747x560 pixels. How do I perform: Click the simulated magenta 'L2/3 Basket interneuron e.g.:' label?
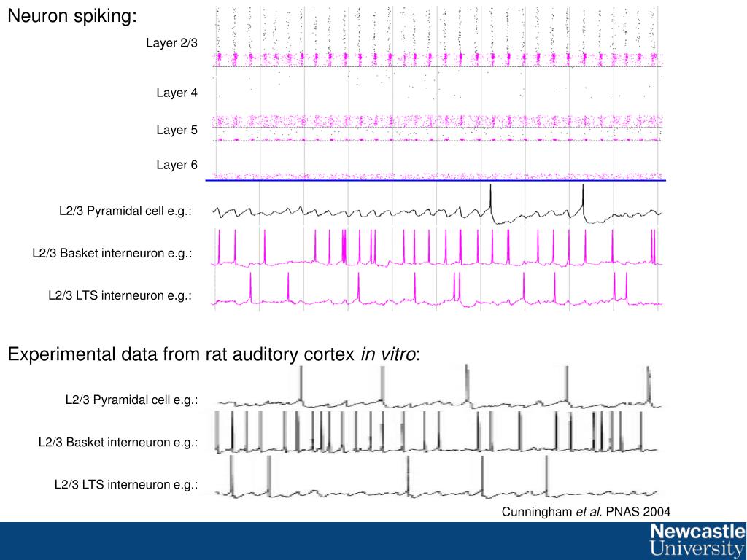tap(112, 253)
